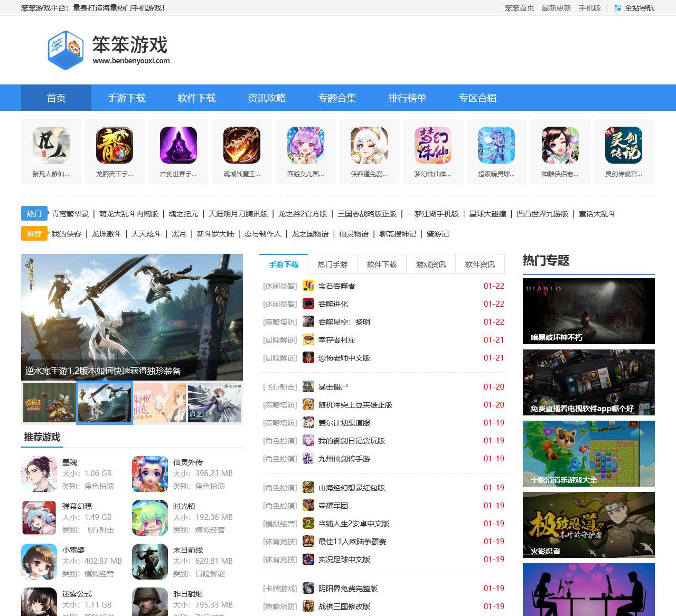Image resolution: width=676 pixels, height=616 pixels.
Task: Open the 超级精灵球 game icon
Action: (x=496, y=145)
